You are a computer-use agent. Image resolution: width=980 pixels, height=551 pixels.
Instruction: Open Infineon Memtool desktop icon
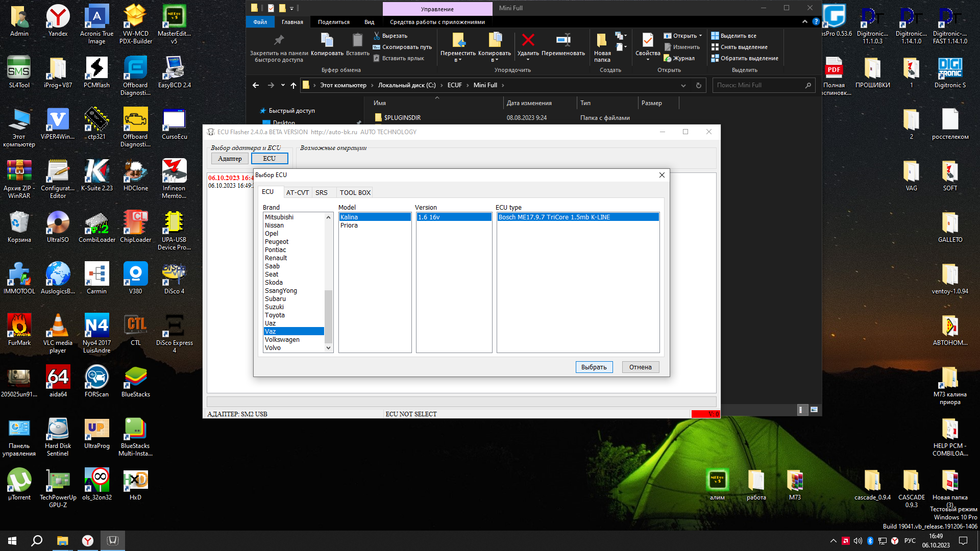tap(174, 171)
